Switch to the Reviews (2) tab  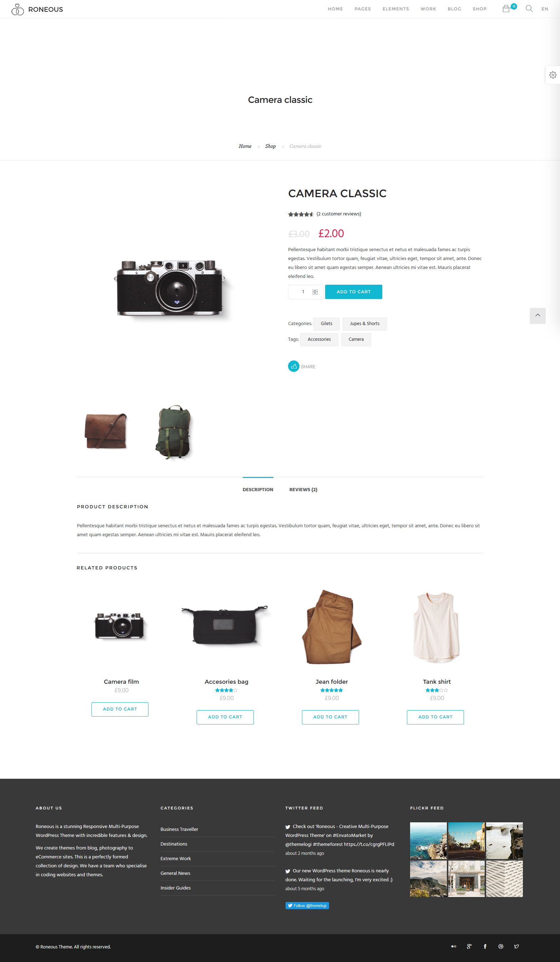303,489
